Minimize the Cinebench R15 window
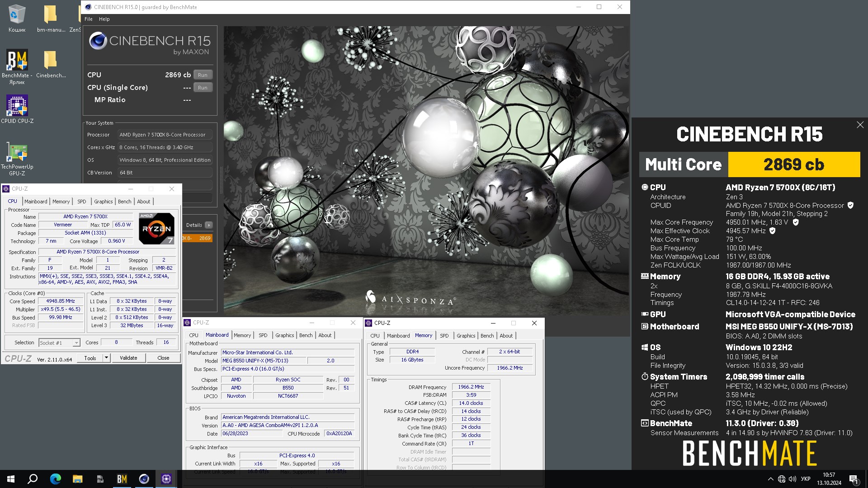Image resolution: width=868 pixels, height=488 pixels. click(579, 7)
